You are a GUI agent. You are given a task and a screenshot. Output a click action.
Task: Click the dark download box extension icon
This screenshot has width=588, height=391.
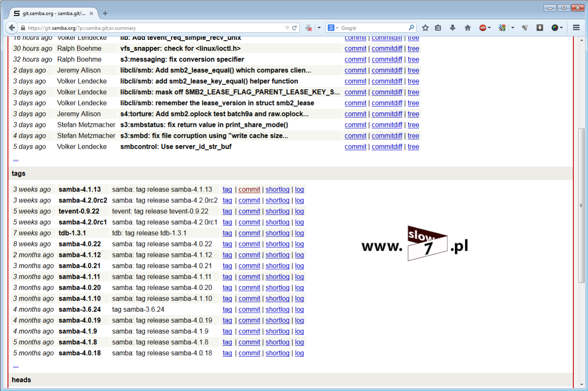[x=540, y=28]
